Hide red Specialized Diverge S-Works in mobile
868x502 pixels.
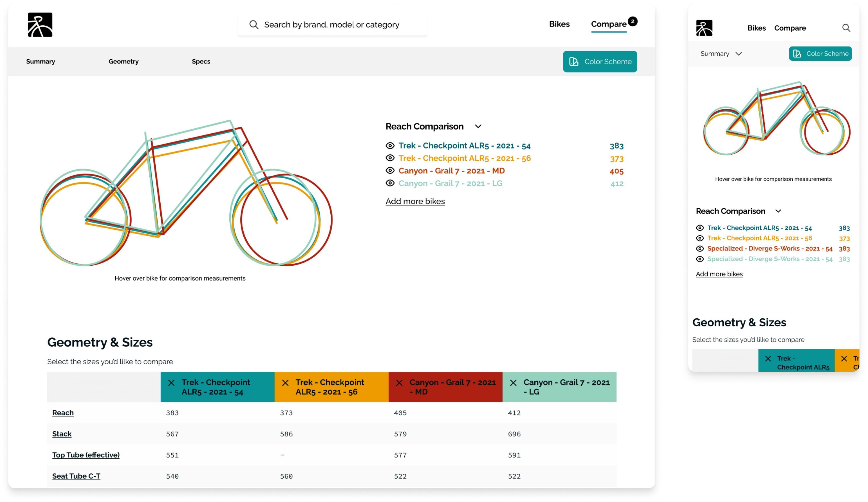pyautogui.click(x=700, y=249)
